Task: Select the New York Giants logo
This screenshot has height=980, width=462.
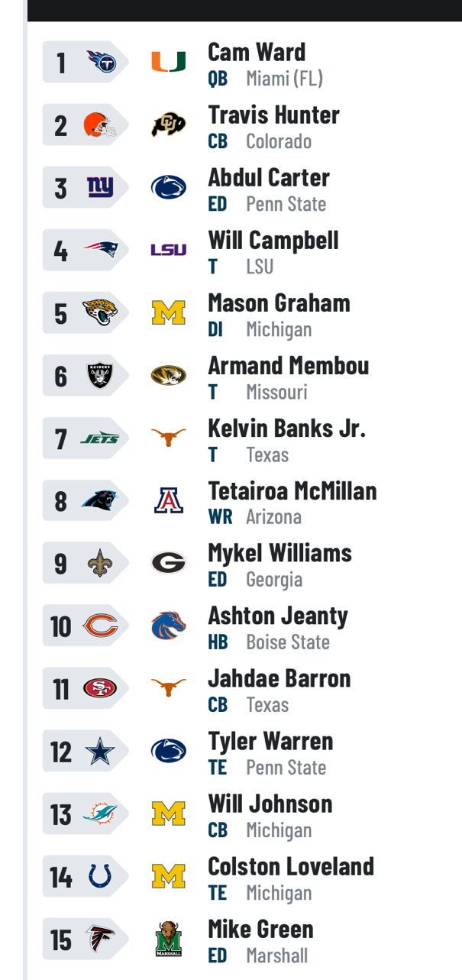Action: point(100,187)
